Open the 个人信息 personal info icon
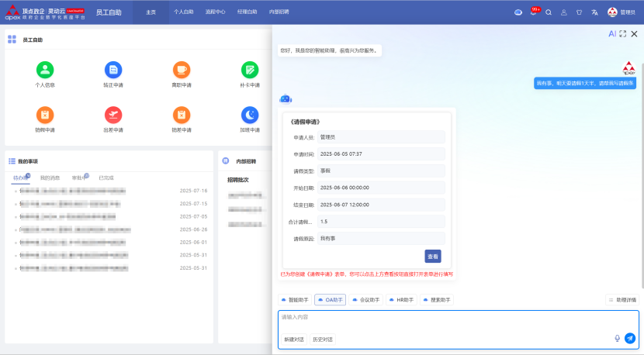 click(x=45, y=70)
